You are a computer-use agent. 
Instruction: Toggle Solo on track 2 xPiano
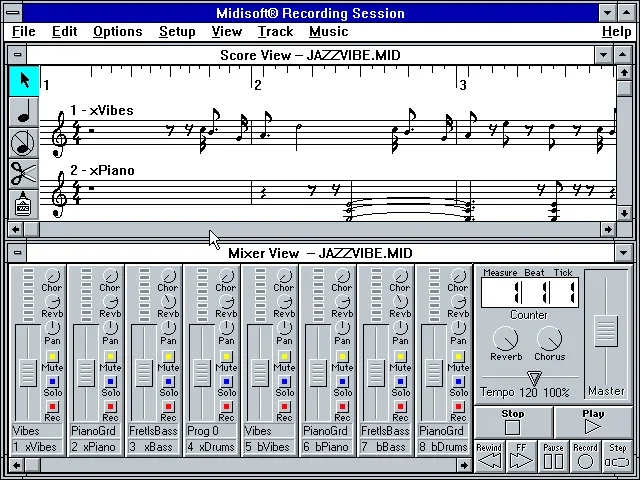click(110, 382)
